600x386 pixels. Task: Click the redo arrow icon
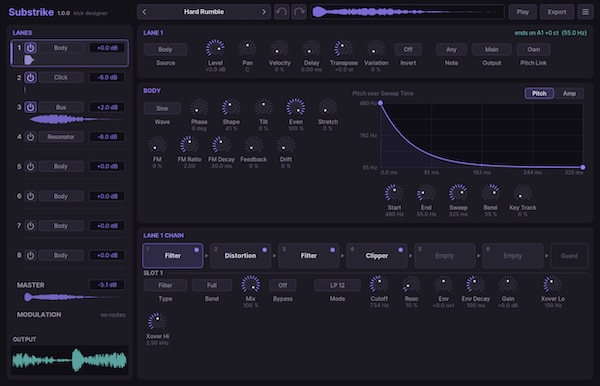tap(299, 12)
